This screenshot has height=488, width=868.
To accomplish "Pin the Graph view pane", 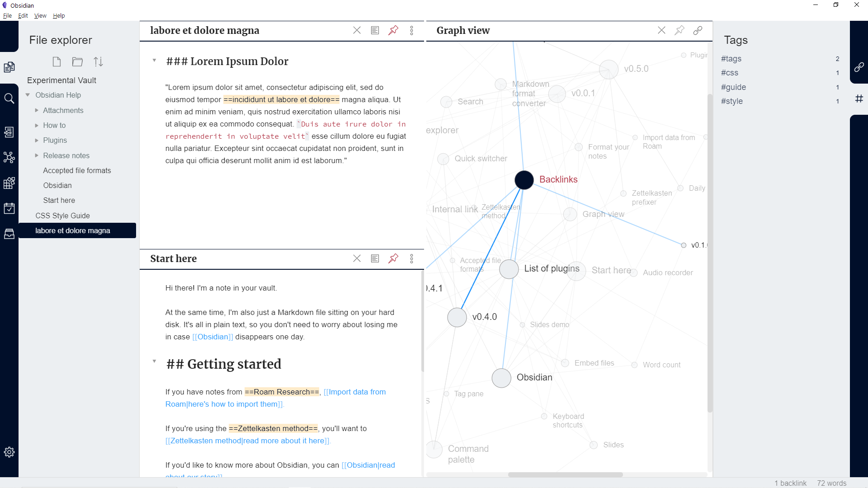I will coord(679,30).
